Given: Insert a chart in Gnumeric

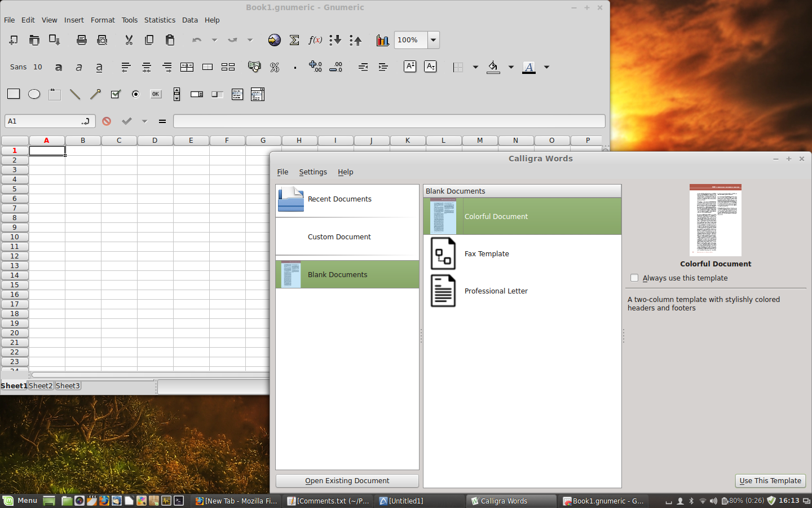Looking at the screenshot, I should click(383, 40).
